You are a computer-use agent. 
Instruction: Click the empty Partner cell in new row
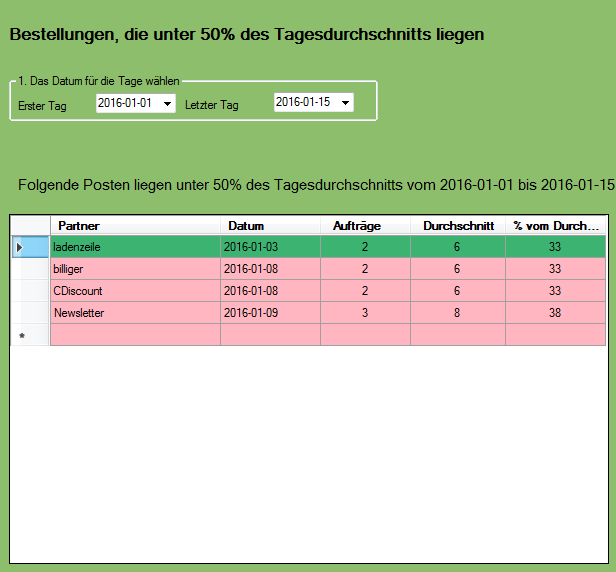pyautogui.click(x=135, y=335)
